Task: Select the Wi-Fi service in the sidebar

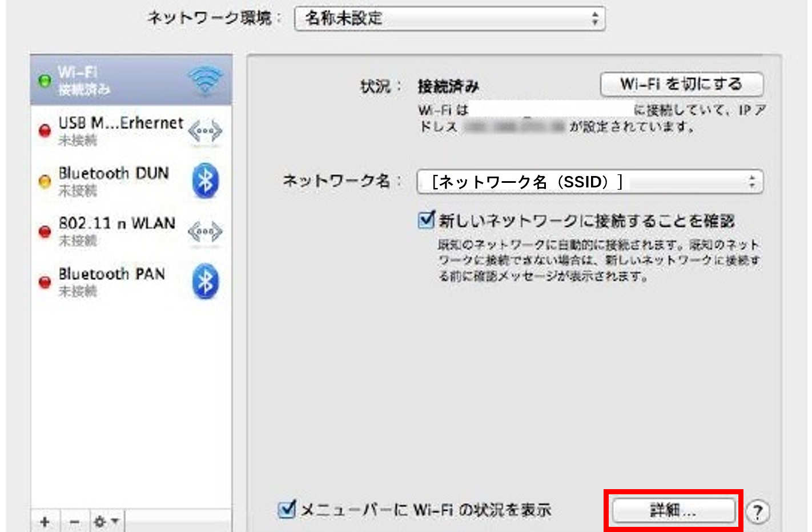Action: [x=131, y=81]
